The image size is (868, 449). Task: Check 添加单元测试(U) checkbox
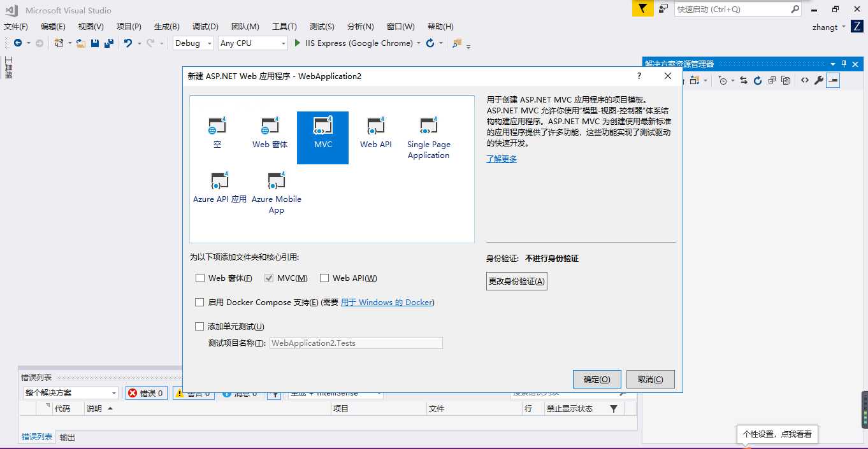pyautogui.click(x=199, y=327)
